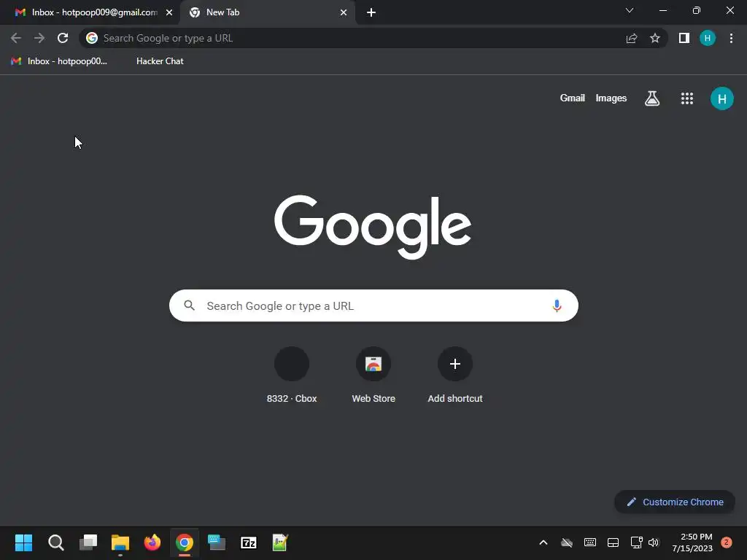Open File Explorer from taskbar
Image resolution: width=747 pixels, height=560 pixels.
coord(120,542)
